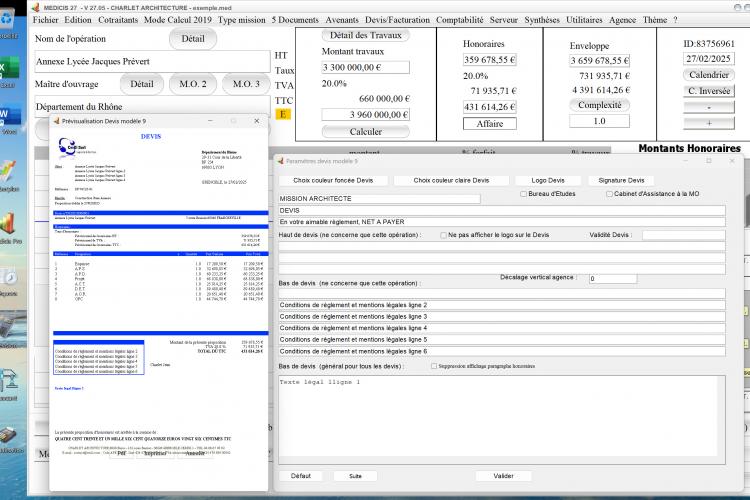
Task: Click the Complexité value 1.0 field
Action: tap(599, 121)
